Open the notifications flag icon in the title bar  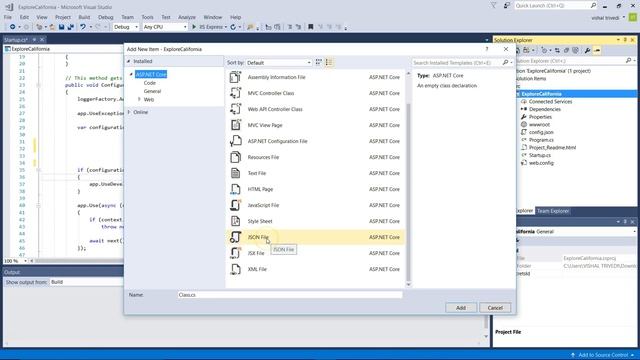(x=493, y=5)
